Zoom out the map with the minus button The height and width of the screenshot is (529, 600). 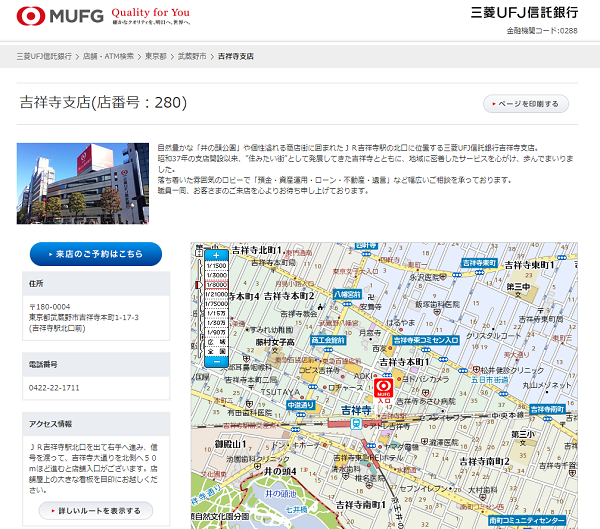[x=216, y=361]
